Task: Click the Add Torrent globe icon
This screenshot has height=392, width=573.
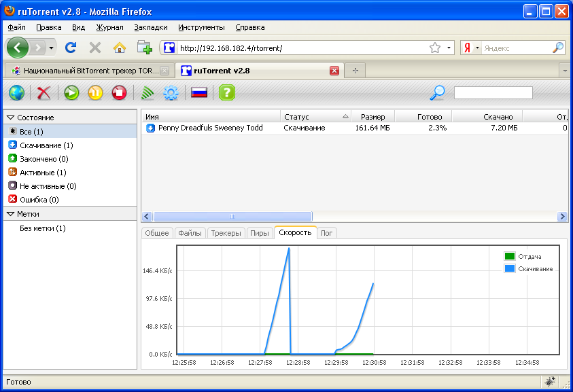Action: coord(16,93)
